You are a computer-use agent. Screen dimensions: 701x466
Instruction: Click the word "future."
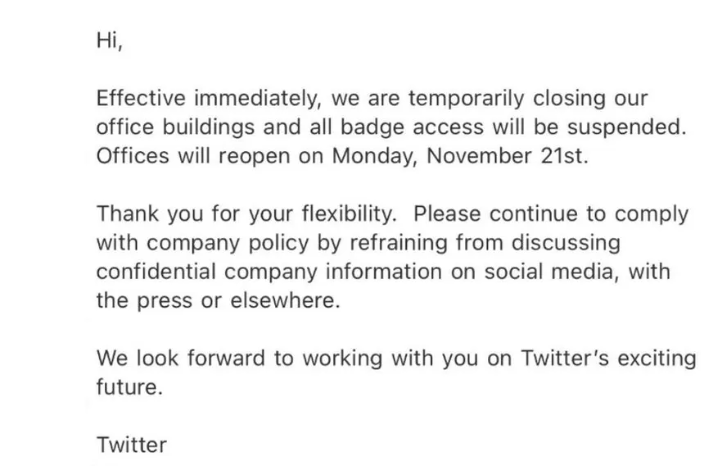[130, 387]
